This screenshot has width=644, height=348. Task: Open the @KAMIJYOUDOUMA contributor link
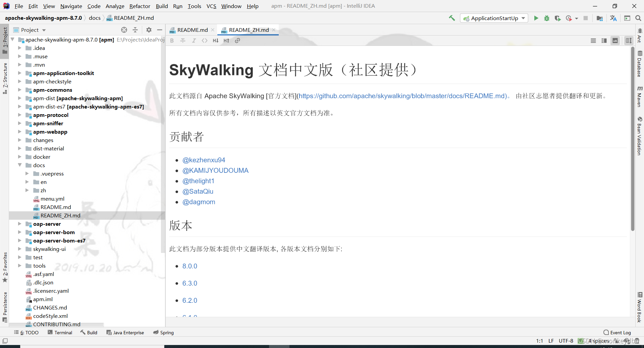(x=215, y=170)
